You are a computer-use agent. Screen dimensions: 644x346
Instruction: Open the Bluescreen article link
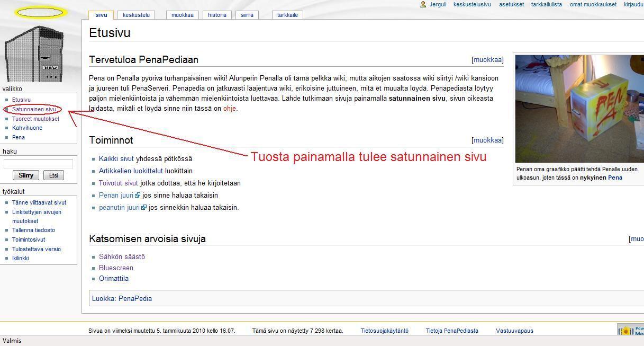[116, 268]
